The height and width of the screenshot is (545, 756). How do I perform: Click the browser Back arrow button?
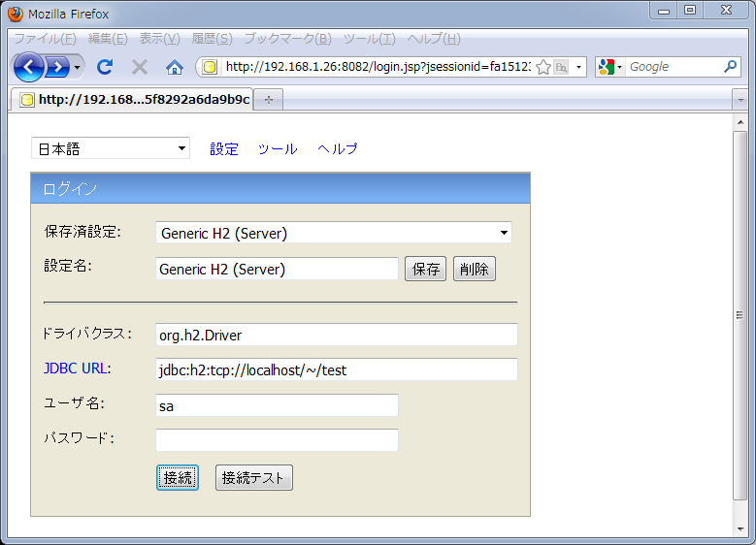point(29,67)
